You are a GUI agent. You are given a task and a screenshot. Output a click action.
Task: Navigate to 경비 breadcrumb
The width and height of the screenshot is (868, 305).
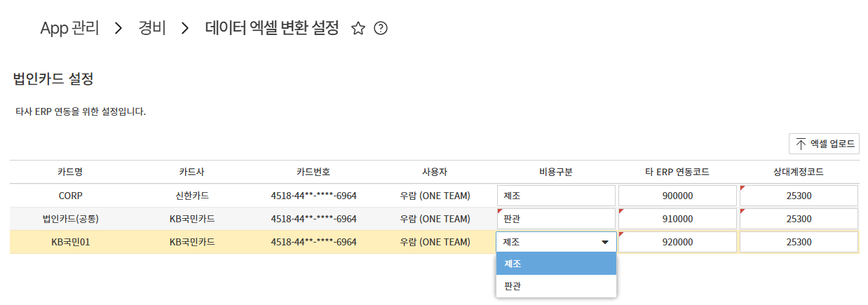click(x=151, y=29)
